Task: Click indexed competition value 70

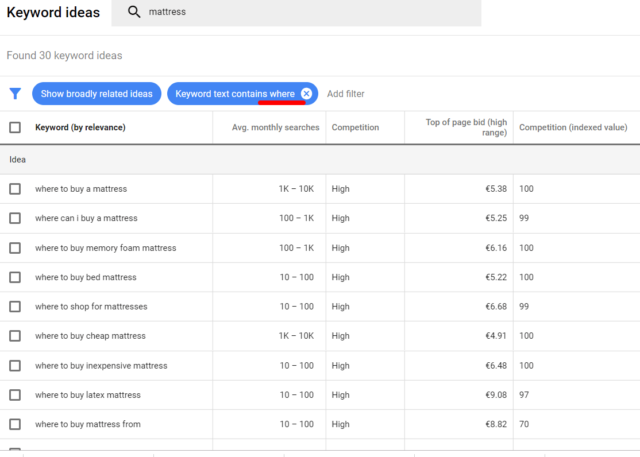Action: coord(524,424)
